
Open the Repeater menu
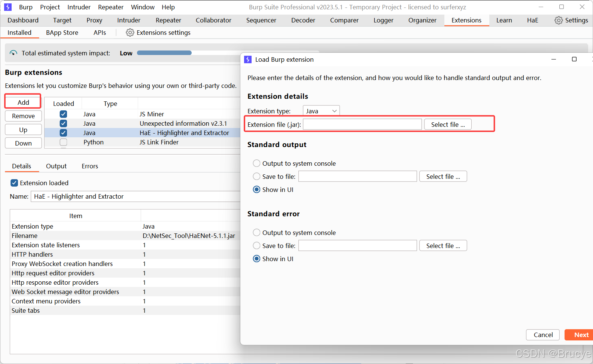[111, 7]
